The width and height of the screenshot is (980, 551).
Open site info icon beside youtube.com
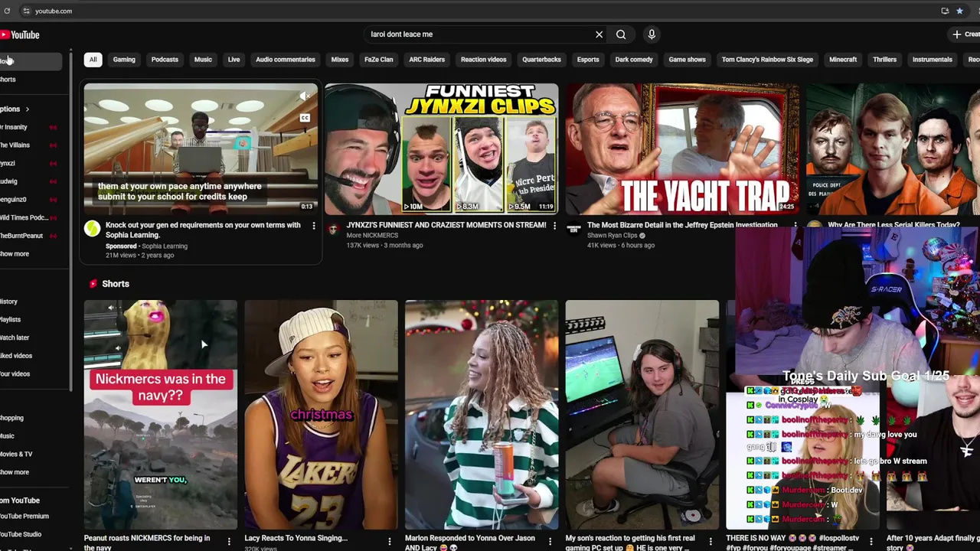click(26, 11)
